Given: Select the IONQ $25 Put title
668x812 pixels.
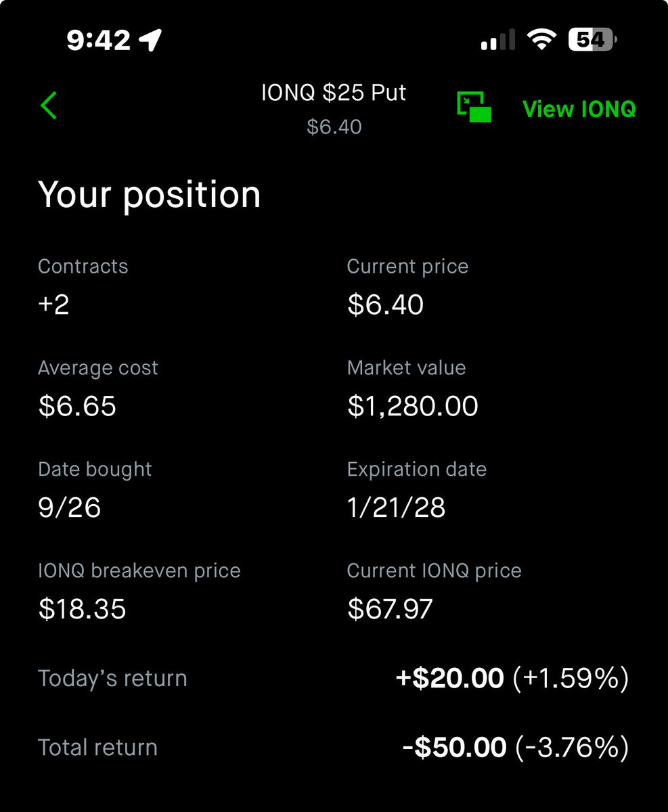Looking at the screenshot, I should pyautogui.click(x=334, y=92).
